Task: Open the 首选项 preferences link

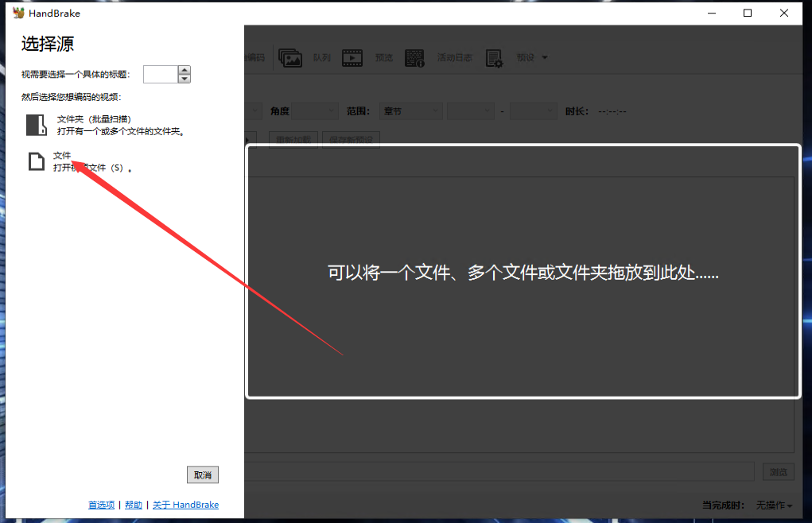Action: coord(101,505)
